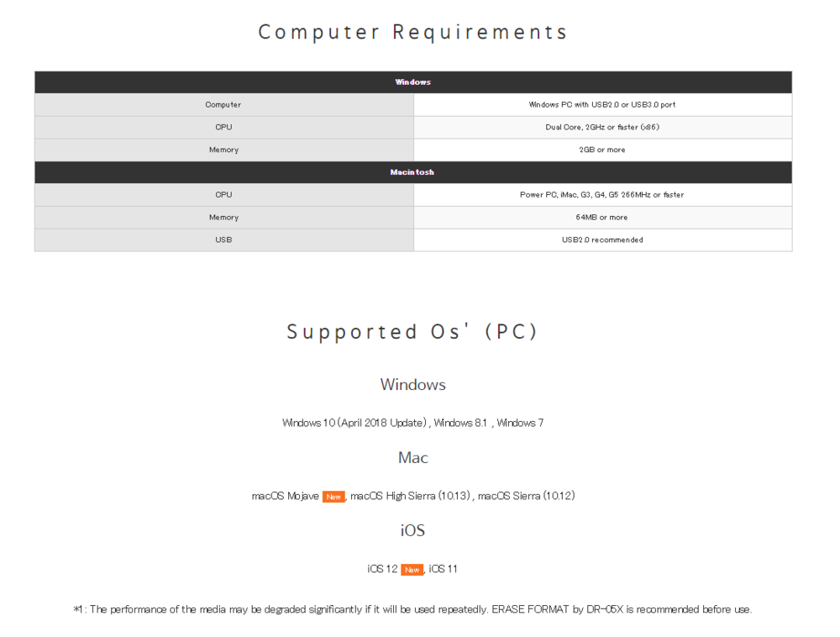Select the 64MB or more memory value
The width and height of the screenshot is (840, 637).
point(602,218)
